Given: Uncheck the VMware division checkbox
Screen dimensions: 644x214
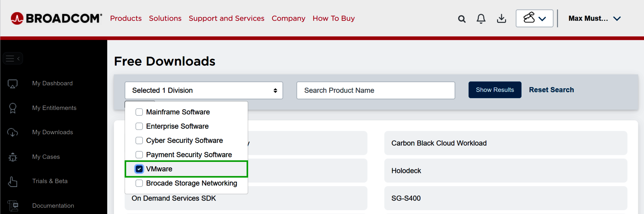Looking at the screenshot, I should 139,169.
